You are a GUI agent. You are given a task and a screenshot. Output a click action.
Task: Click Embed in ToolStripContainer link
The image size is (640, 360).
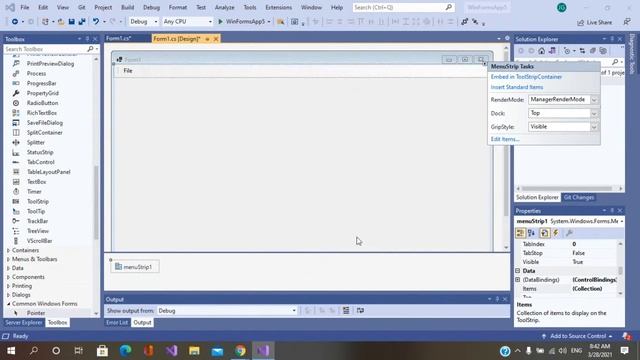[526, 77]
